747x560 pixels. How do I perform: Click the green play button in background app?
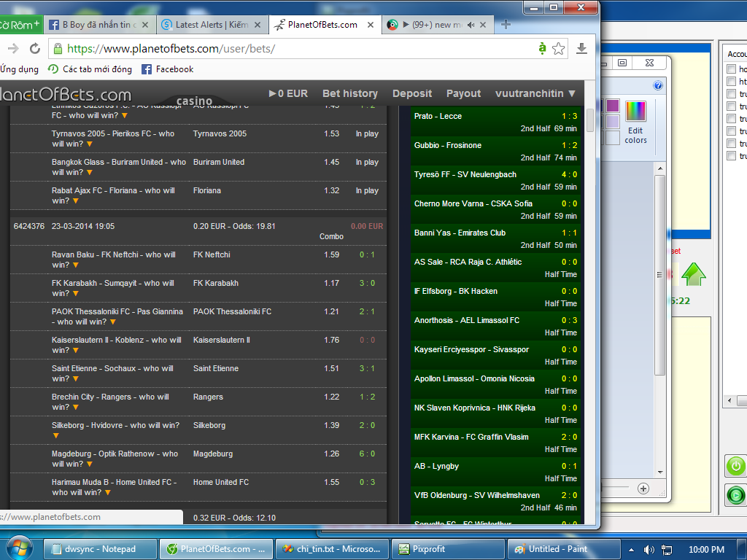[x=735, y=495]
